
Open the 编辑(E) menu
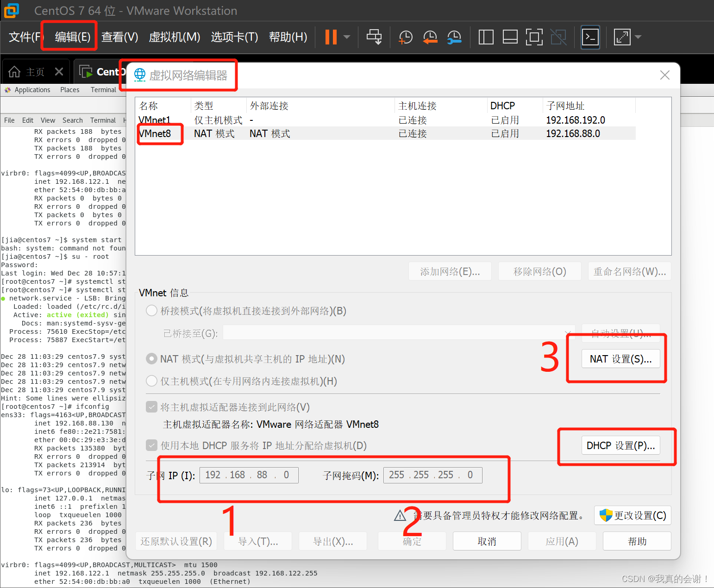tap(73, 37)
